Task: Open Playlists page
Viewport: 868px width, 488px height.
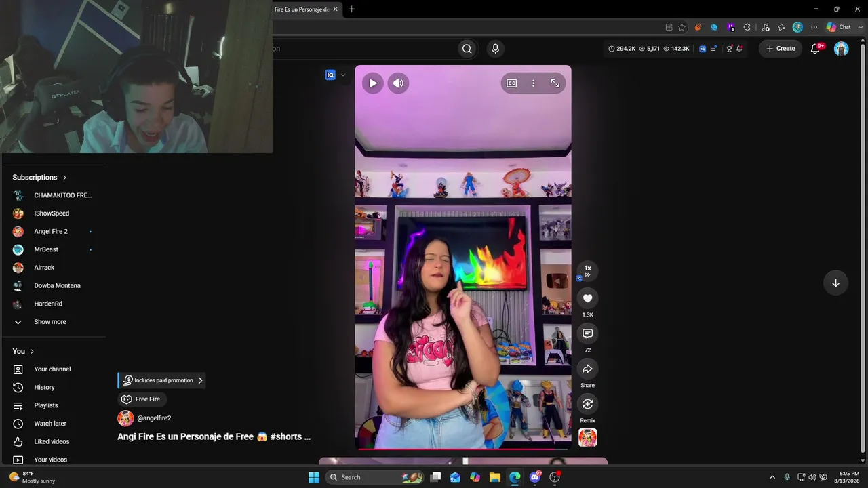Action: (x=54, y=405)
